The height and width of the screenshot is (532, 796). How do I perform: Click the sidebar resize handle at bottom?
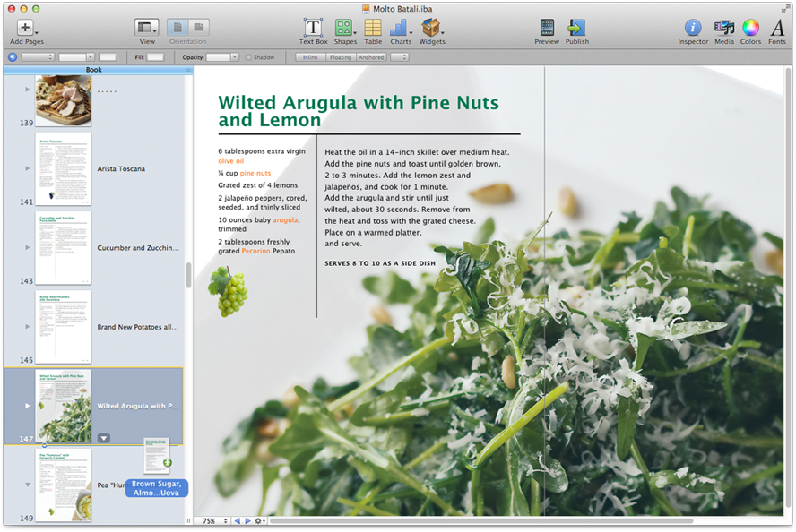pyautogui.click(x=189, y=521)
